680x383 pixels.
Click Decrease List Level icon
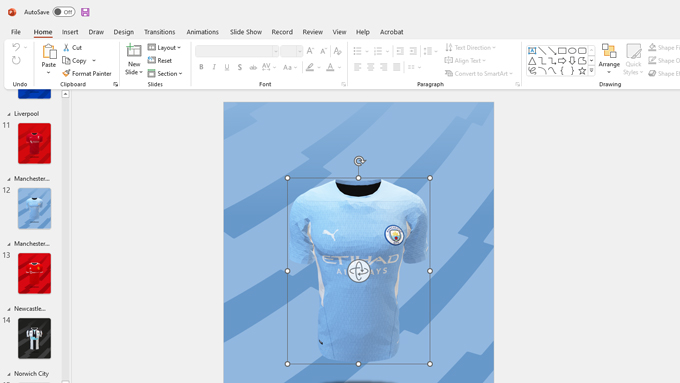(x=400, y=51)
